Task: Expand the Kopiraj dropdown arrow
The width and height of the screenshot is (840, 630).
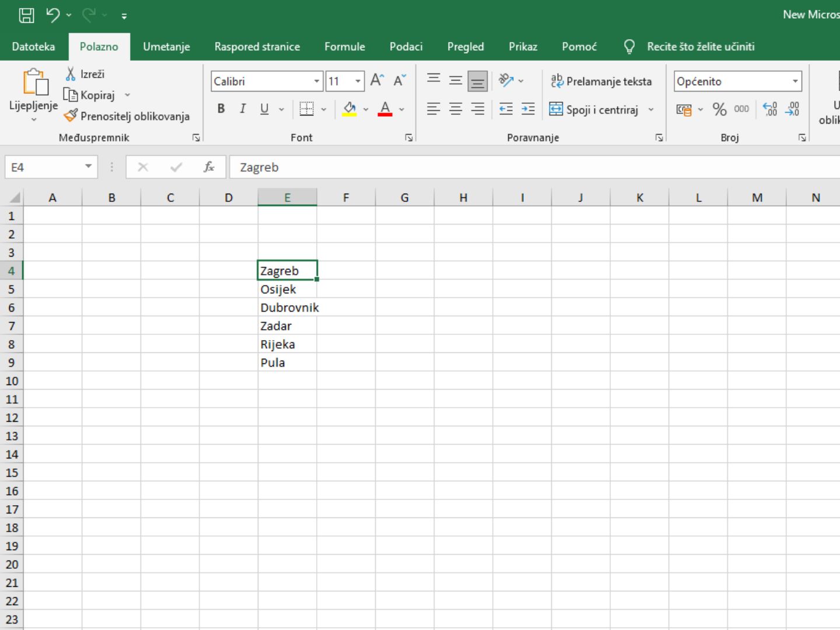Action: [x=127, y=95]
